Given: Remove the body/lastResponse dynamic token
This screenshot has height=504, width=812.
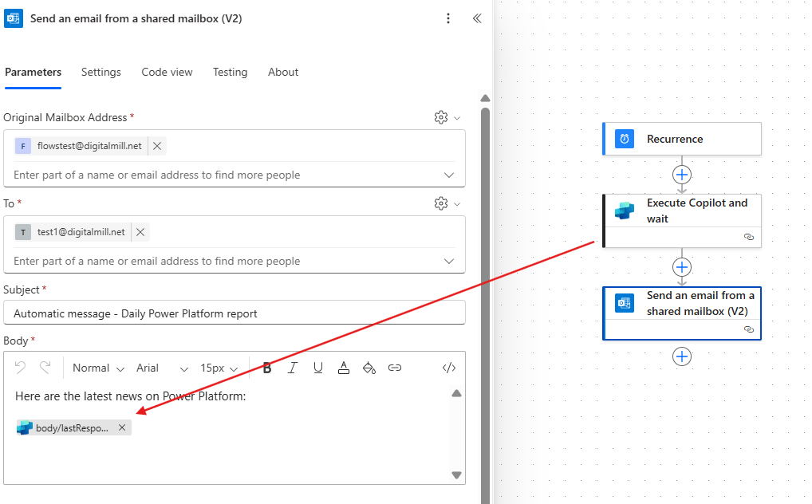Looking at the screenshot, I should click(122, 427).
